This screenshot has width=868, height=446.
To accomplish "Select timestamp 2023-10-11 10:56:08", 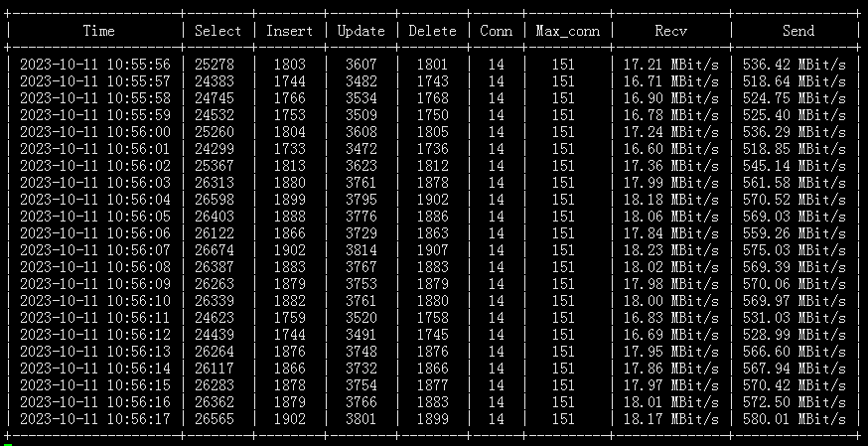I will [95, 267].
